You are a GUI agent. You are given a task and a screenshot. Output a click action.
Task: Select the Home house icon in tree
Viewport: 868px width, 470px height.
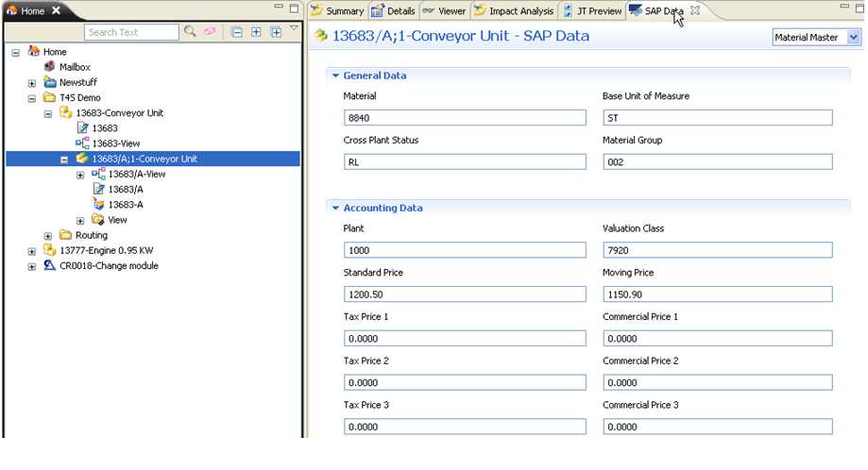click(x=34, y=51)
